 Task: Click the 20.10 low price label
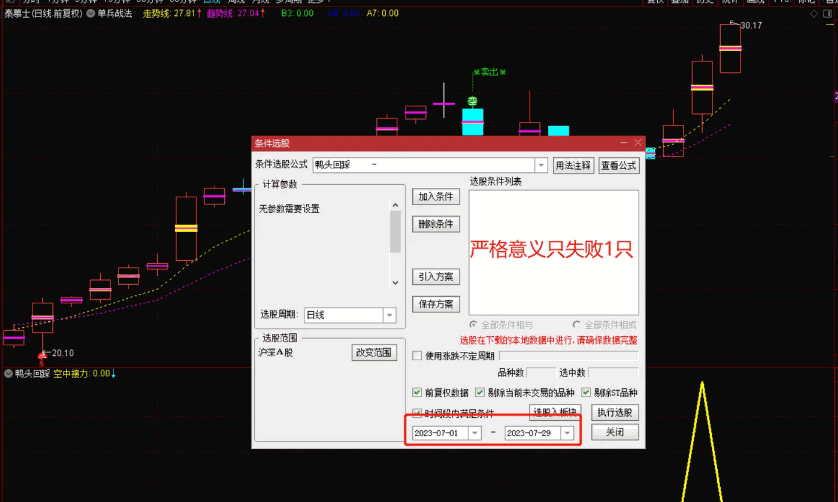click(x=63, y=353)
